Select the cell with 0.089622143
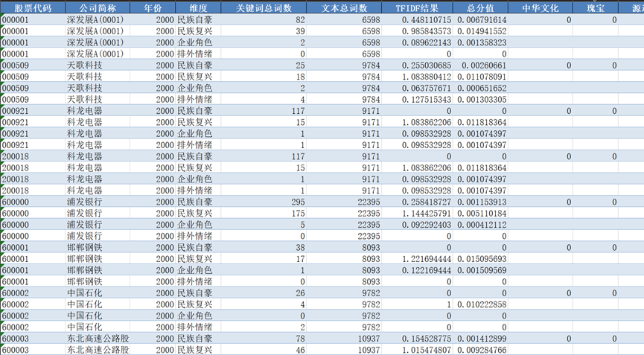Screen dimensions: 644x355 417,42
